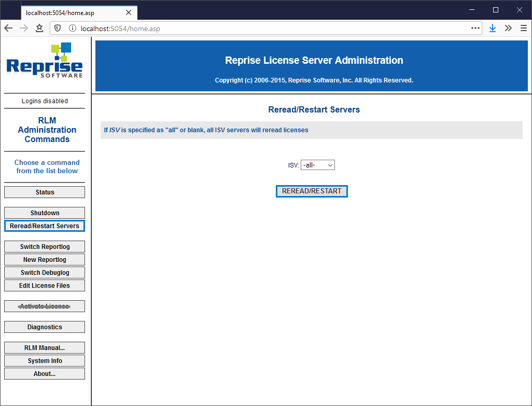This screenshot has width=532, height=406.
Task: Open Diagnostics command
Action: coord(45,327)
